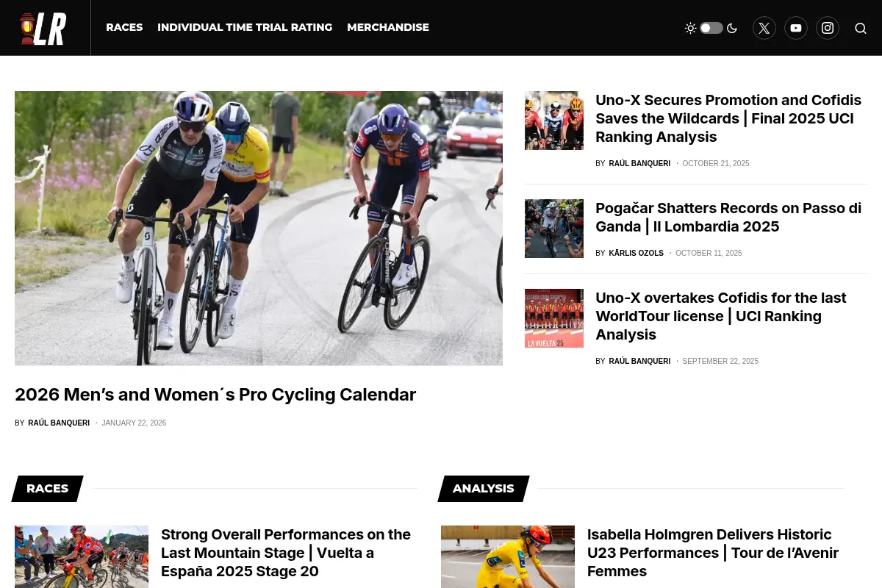This screenshot has width=882, height=588.
Task: Open the Races menu item
Action: coord(124,27)
